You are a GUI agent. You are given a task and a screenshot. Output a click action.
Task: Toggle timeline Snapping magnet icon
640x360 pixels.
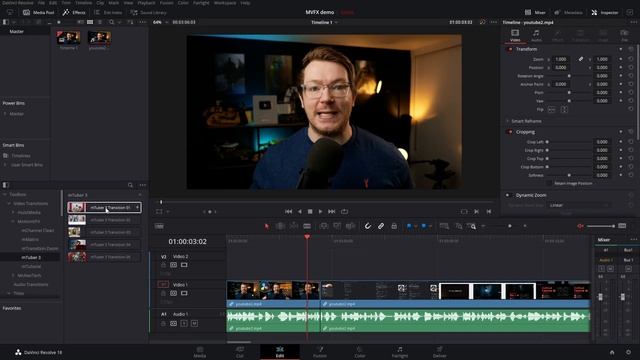367,226
